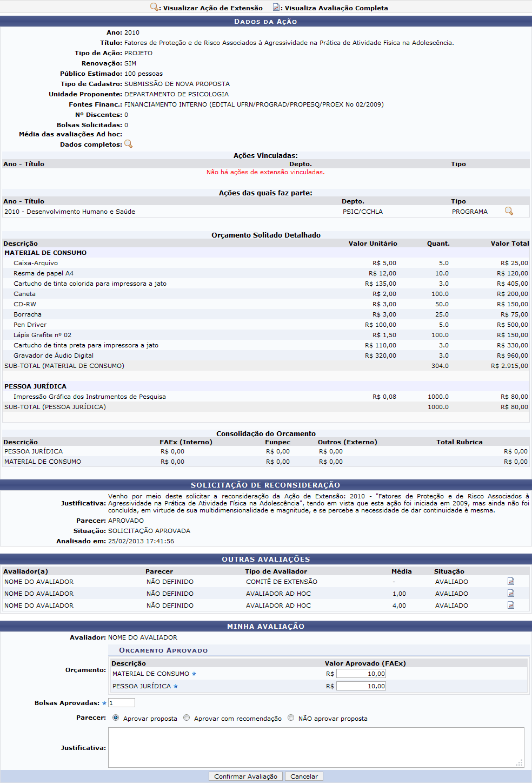
Task: Focus the Pessoa Jurídica approved value field
Action: click(361, 686)
